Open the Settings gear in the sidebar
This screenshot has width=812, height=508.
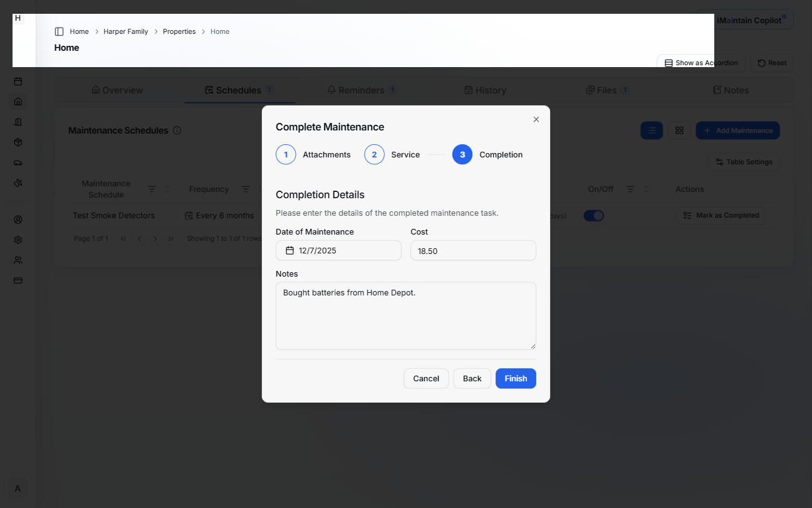(x=18, y=240)
